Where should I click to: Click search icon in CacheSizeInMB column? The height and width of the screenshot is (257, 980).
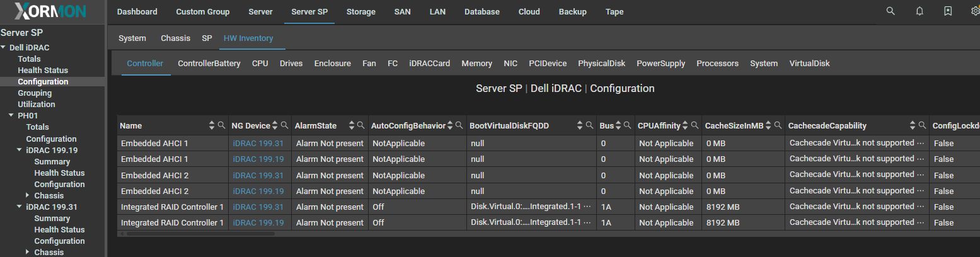pos(778,125)
